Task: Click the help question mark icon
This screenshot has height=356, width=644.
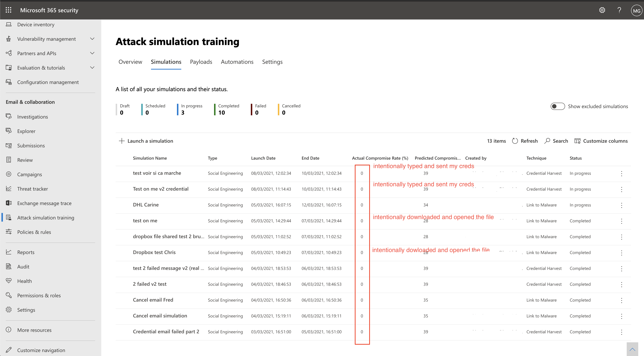Action: (619, 10)
